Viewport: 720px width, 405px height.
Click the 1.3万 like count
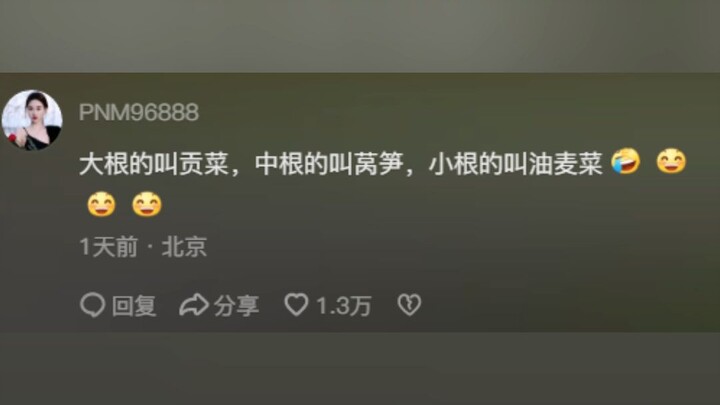[343, 306]
